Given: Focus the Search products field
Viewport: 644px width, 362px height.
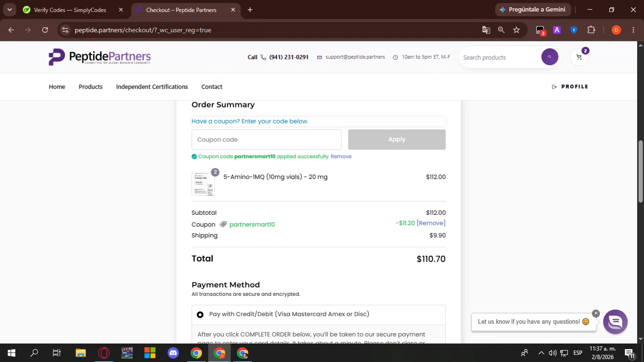Looking at the screenshot, I should (x=500, y=58).
